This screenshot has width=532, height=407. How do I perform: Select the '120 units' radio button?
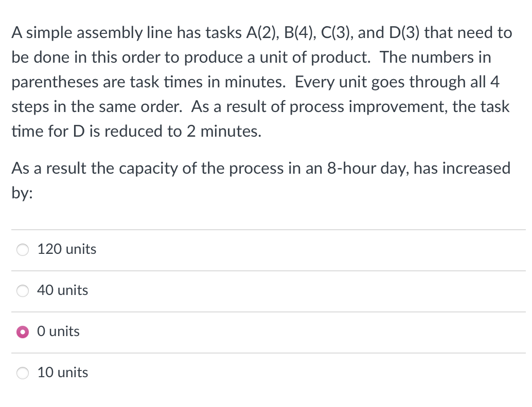click(22, 250)
